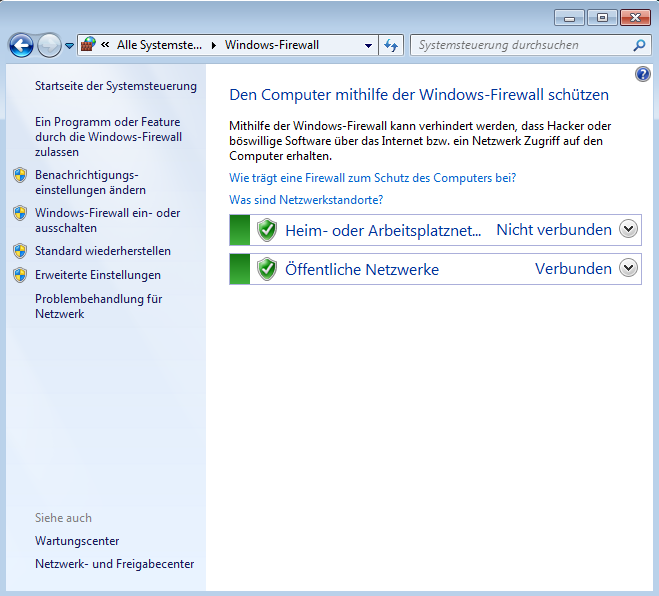659x596 pixels.
Task: Click shield icon beside Erweiterte Einstellungen
Action: 20,275
